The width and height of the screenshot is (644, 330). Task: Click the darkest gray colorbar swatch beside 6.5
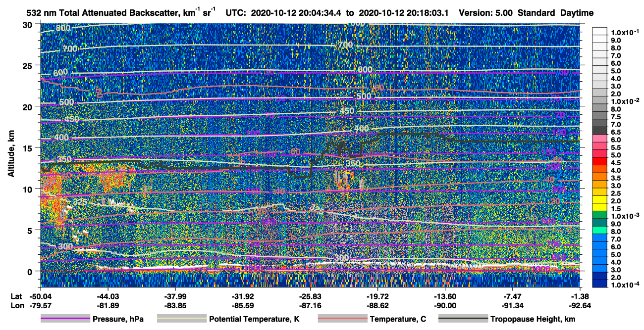(599, 130)
